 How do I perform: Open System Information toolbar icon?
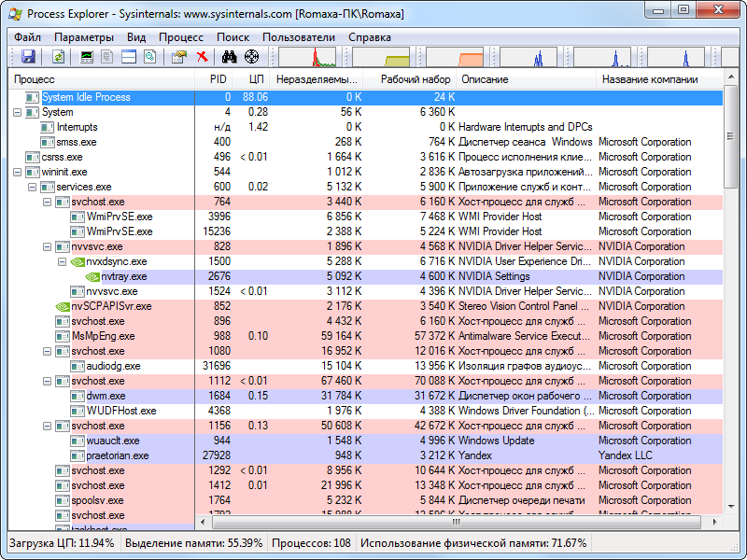pos(87,57)
